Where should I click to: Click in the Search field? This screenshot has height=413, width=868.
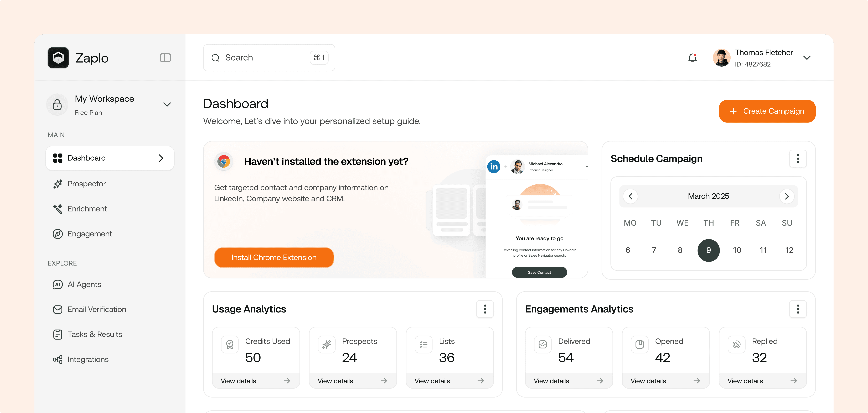263,57
